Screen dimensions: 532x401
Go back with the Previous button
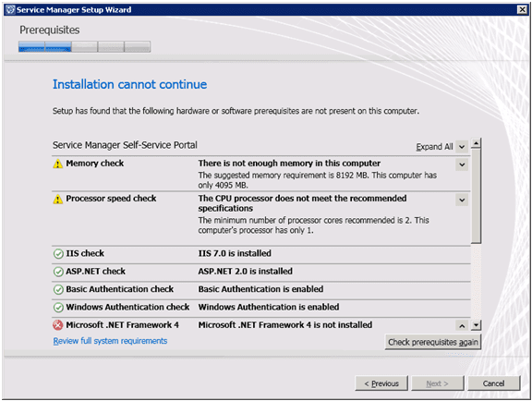381,383
